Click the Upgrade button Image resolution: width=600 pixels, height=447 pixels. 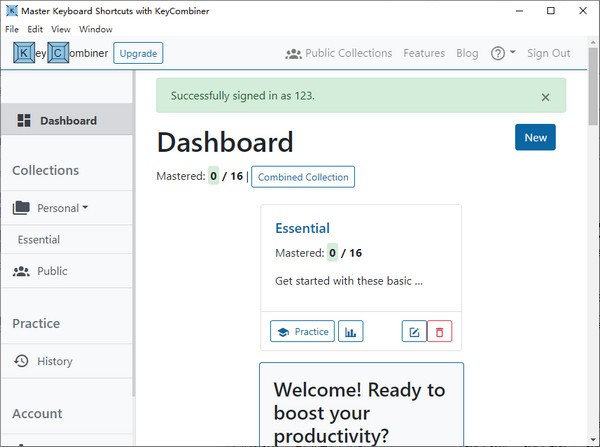click(138, 53)
